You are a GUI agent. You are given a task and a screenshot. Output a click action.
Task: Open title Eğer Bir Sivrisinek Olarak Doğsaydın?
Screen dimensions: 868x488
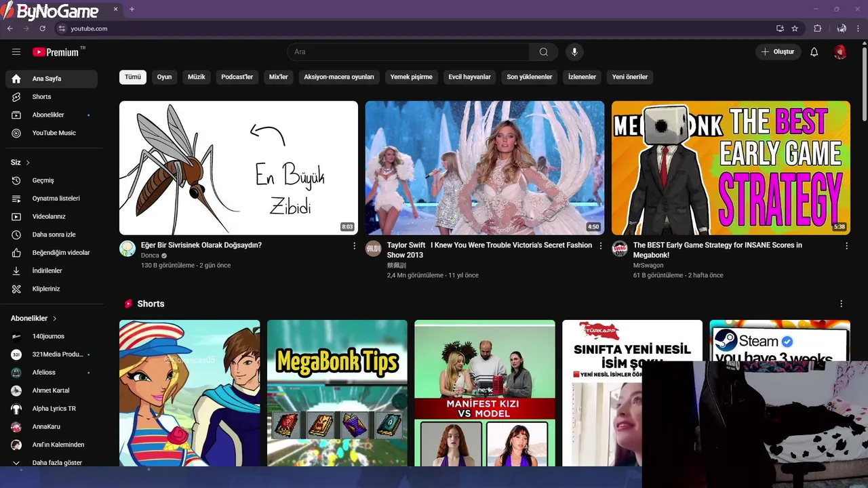pos(201,245)
